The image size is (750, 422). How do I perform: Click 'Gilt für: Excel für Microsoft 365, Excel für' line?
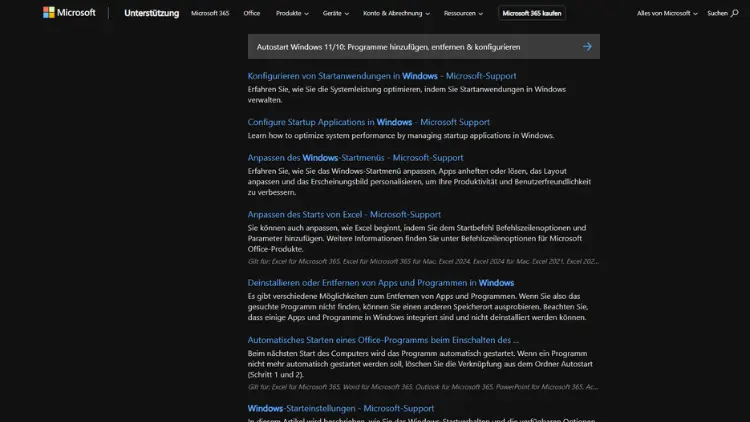[423, 261]
